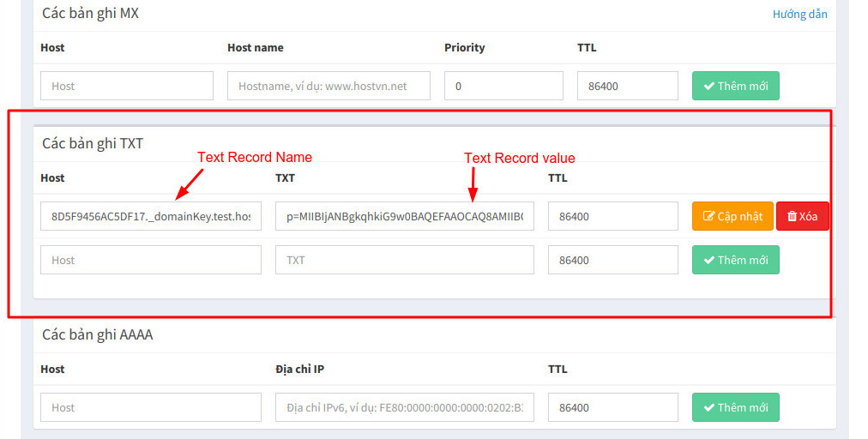Click checkmark icon in MX Thêm mới button
The width and height of the screenshot is (868, 439).
pos(709,86)
